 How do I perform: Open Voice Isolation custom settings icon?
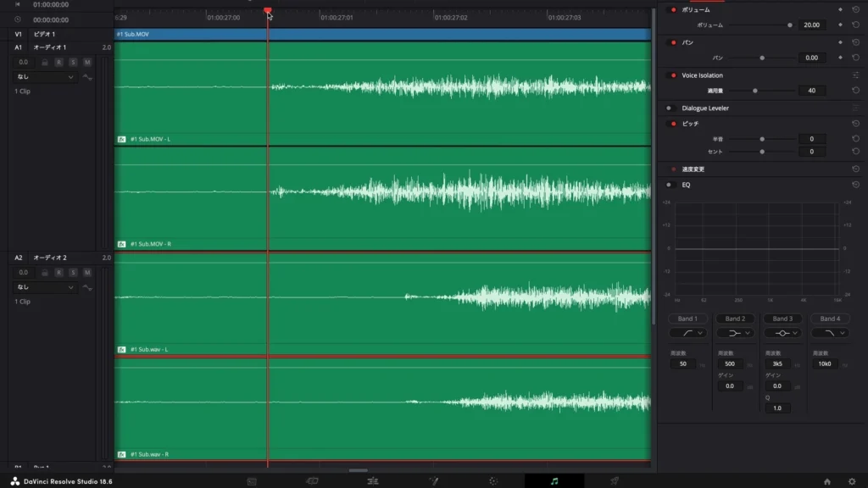pyautogui.click(x=856, y=75)
